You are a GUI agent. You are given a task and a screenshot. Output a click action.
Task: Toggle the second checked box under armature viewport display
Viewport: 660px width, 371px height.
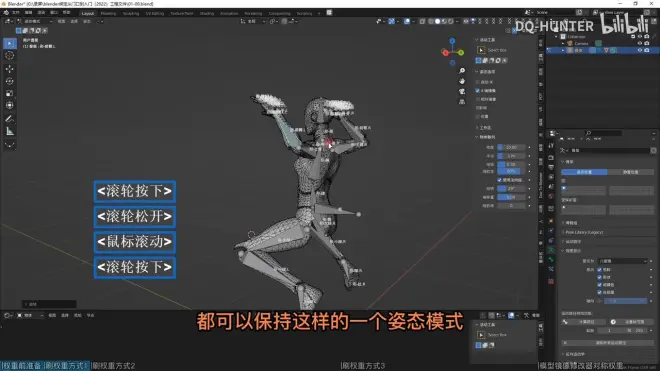(599, 277)
